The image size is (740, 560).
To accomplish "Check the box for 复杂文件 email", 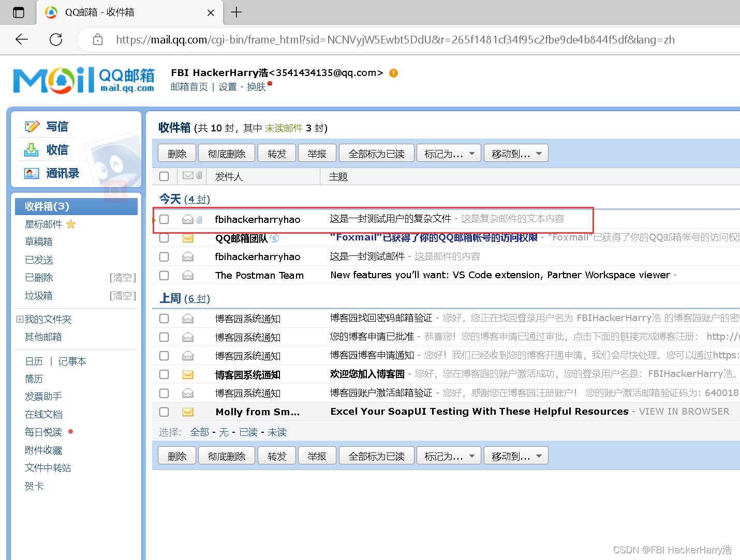I will [x=164, y=219].
